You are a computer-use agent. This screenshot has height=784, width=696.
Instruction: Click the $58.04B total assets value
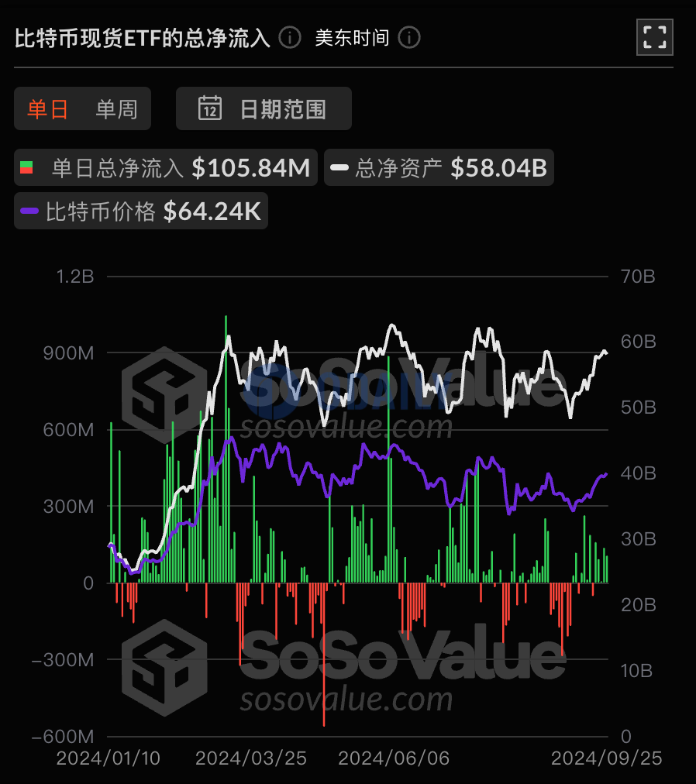[499, 167]
